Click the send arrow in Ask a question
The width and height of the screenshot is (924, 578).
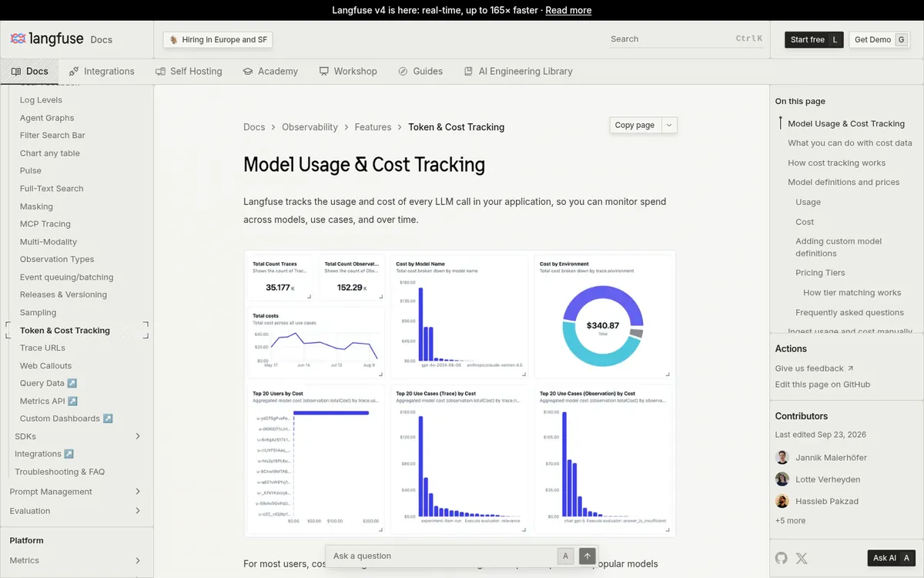click(588, 556)
